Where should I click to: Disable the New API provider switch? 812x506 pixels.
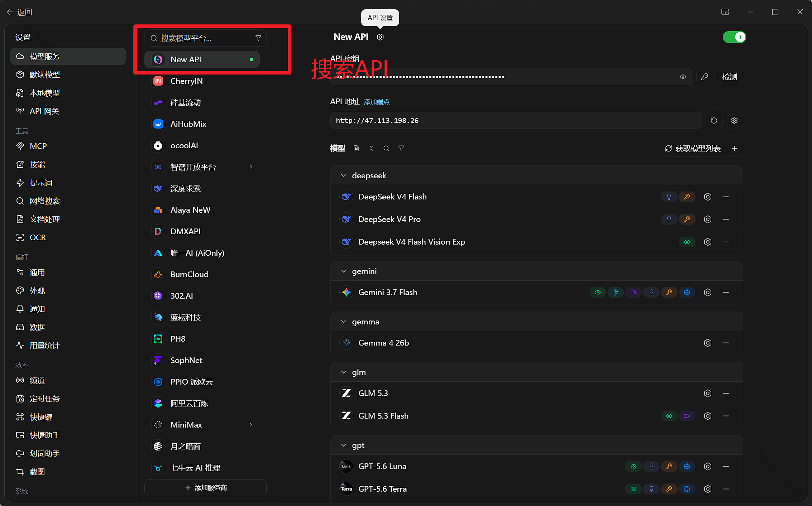tap(734, 37)
